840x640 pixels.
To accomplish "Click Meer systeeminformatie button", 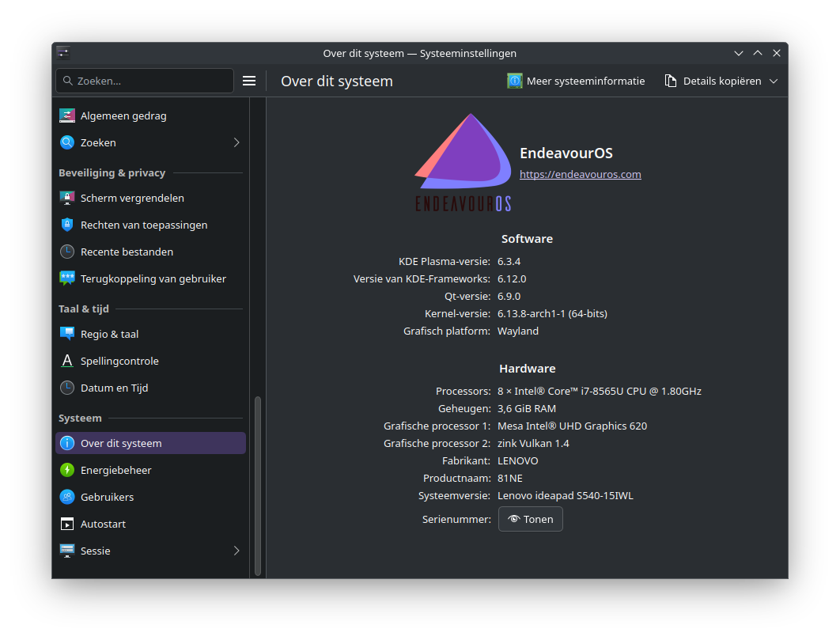I will [x=576, y=81].
